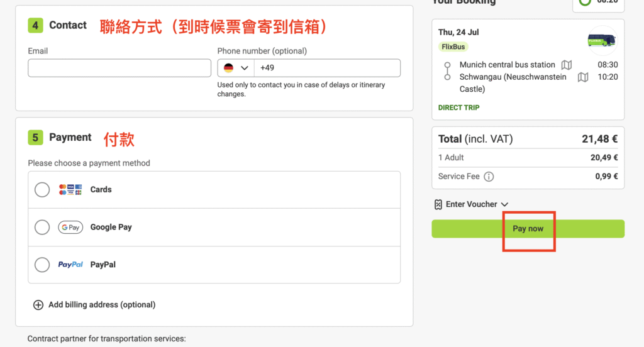Select Cards payment radio button
644x347 pixels.
click(42, 189)
